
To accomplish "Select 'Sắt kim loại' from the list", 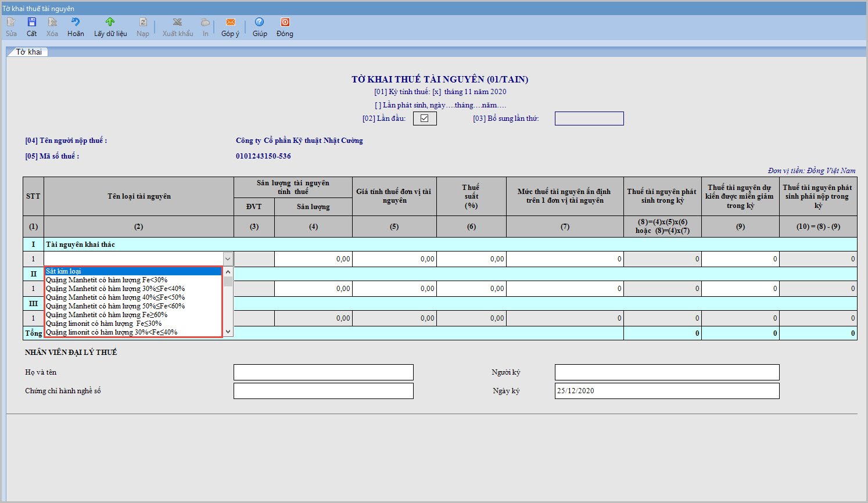I will pos(133,271).
